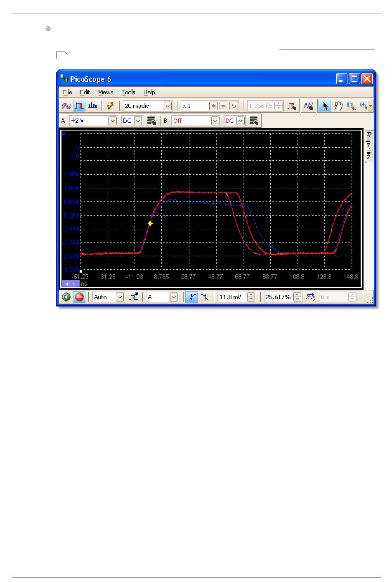The image size is (392, 582).
Task: Reset horizontal zoom with undo button
Action: pyautogui.click(x=234, y=106)
